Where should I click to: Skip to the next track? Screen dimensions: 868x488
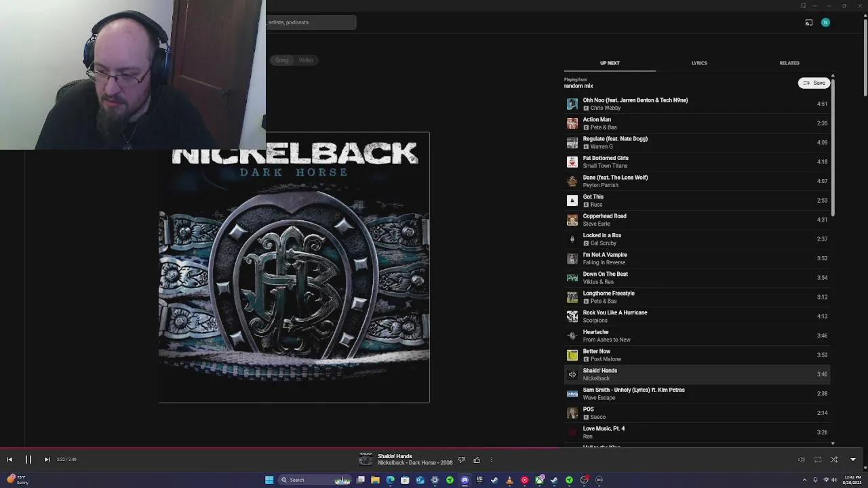(x=47, y=460)
